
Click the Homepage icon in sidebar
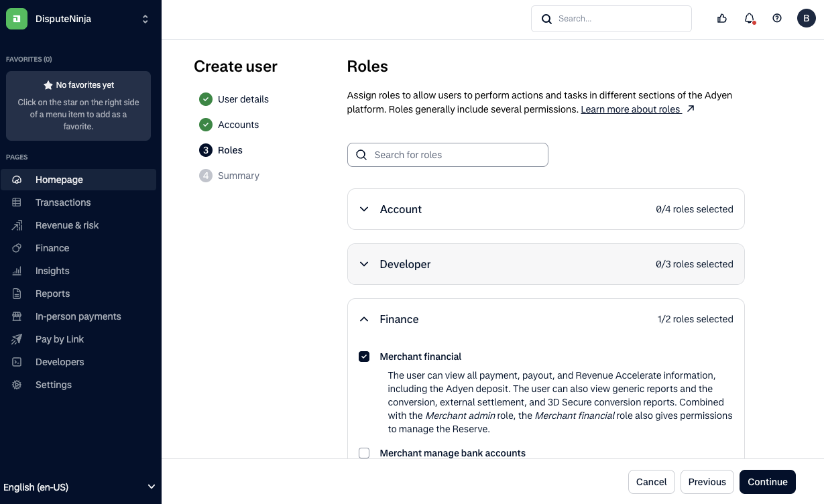click(17, 180)
